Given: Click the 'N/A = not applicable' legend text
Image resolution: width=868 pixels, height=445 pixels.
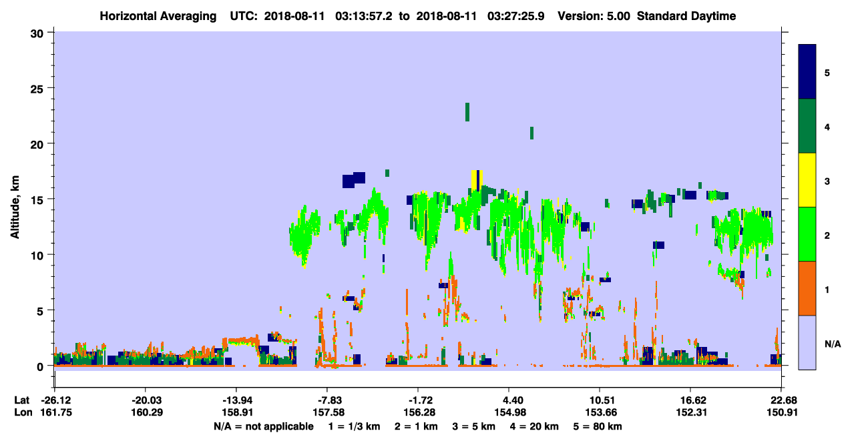Looking at the screenshot, I should [263, 426].
